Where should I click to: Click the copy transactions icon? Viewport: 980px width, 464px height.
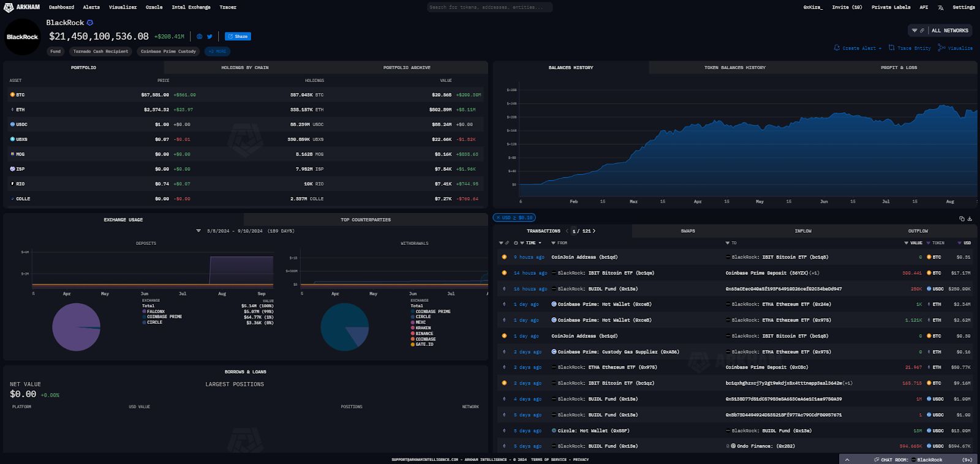962,219
